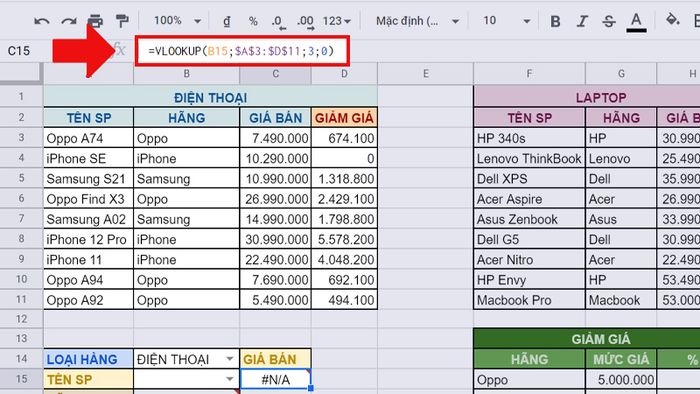Click into the VLOOKUP formula bar
The height and width of the screenshot is (394, 700).
[x=242, y=51]
